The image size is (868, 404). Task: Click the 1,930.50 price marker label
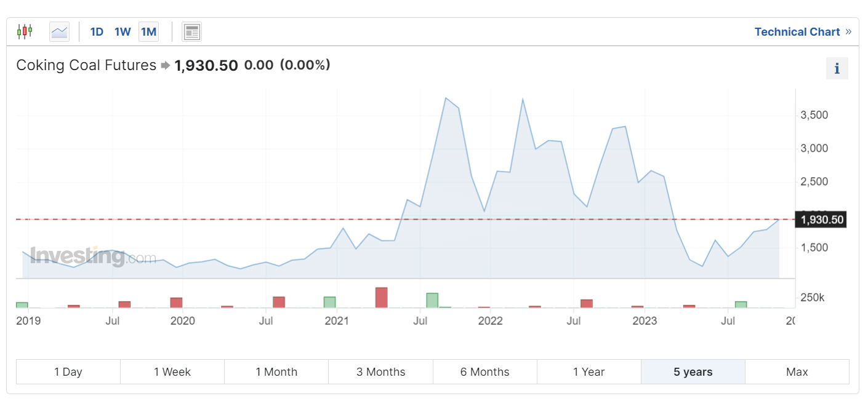(x=821, y=220)
